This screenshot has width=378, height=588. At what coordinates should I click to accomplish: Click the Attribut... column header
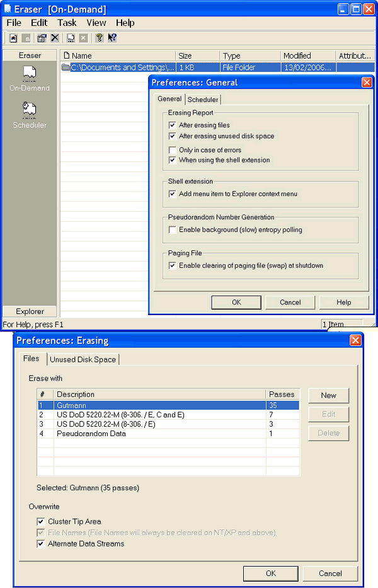click(355, 56)
